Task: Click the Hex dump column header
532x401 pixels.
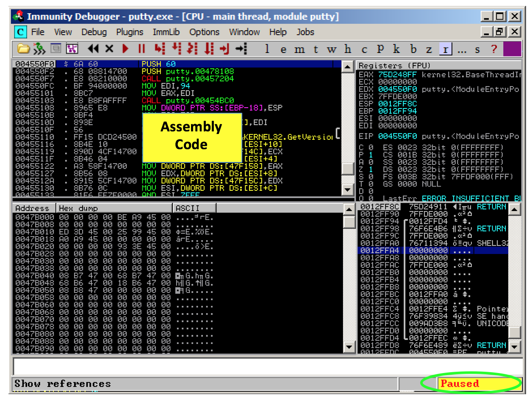Action: tap(114, 208)
